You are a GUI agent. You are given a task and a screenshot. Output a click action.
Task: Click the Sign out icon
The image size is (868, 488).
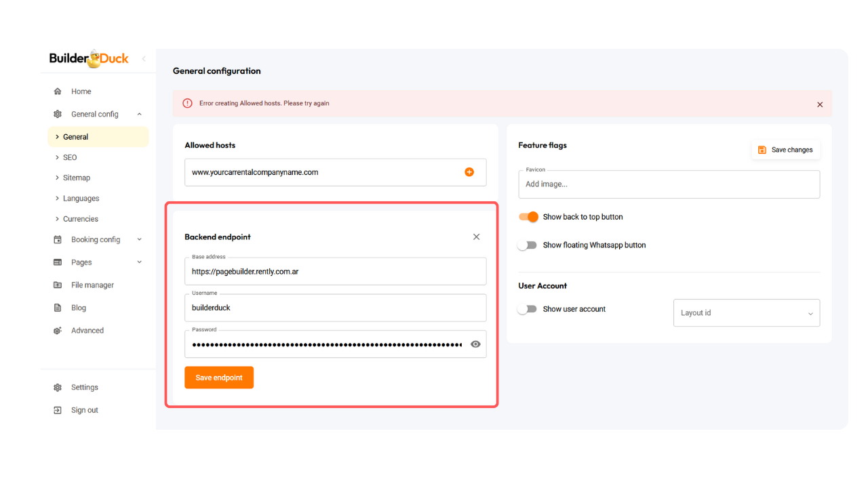[58, 410]
